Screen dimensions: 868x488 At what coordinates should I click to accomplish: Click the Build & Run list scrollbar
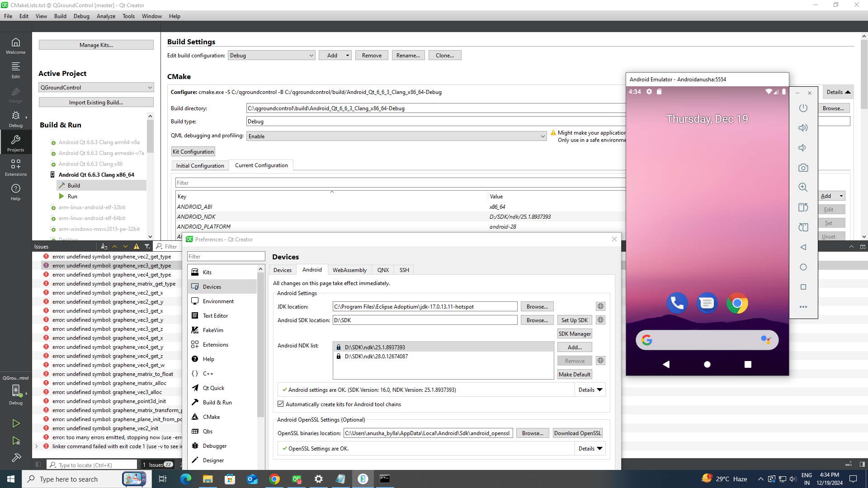tap(150, 136)
